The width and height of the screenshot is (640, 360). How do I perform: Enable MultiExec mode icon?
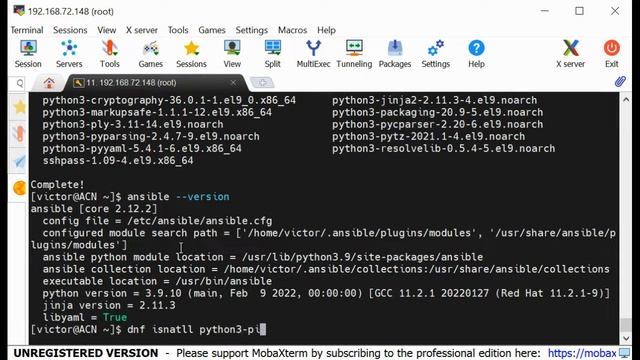[313, 54]
